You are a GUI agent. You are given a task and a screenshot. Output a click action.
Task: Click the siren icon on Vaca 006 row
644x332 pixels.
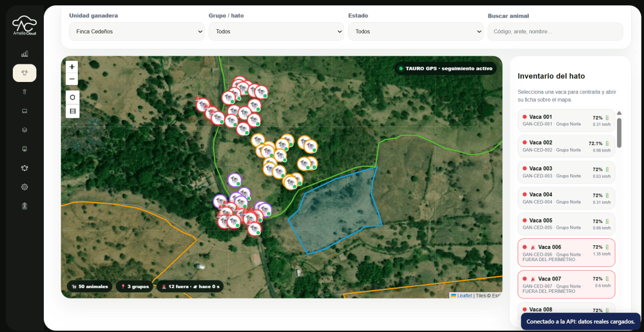point(533,247)
